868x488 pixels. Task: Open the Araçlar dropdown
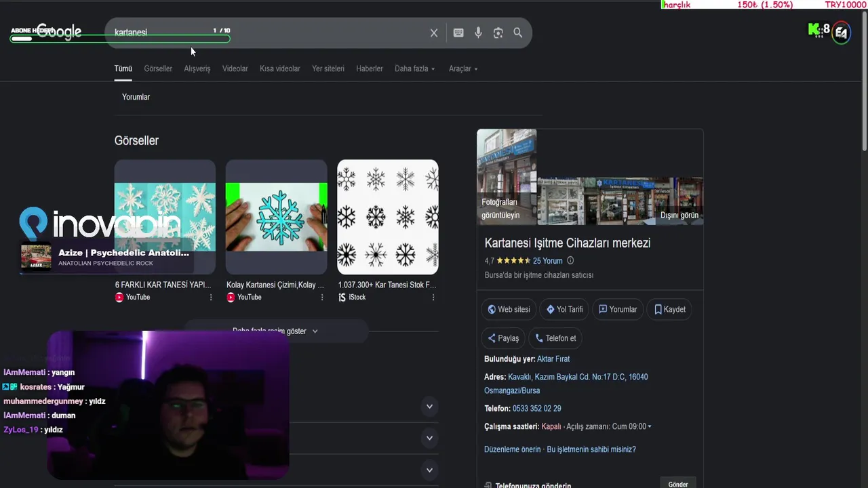pos(463,68)
